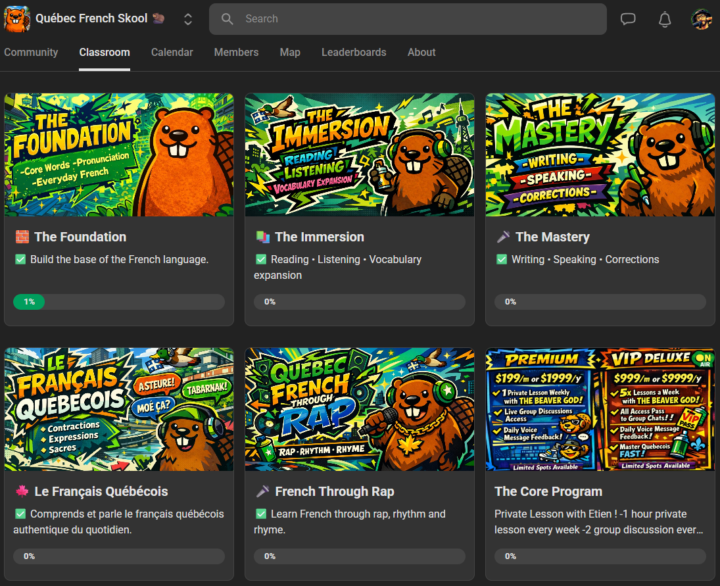This screenshot has height=586, width=720.
Task: Click the microphone icon beside French Through Rap
Action: point(263,491)
